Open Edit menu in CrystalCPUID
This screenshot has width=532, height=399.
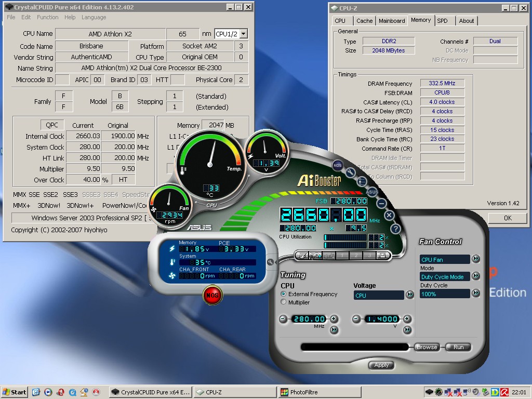pos(26,17)
